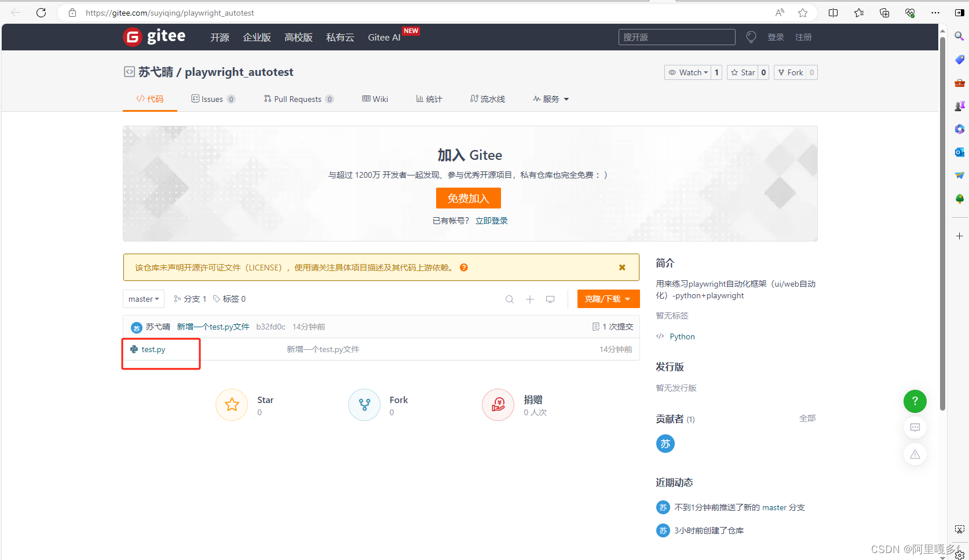Open the master branch dropdown
Screen dimensions: 969x560
144,299
